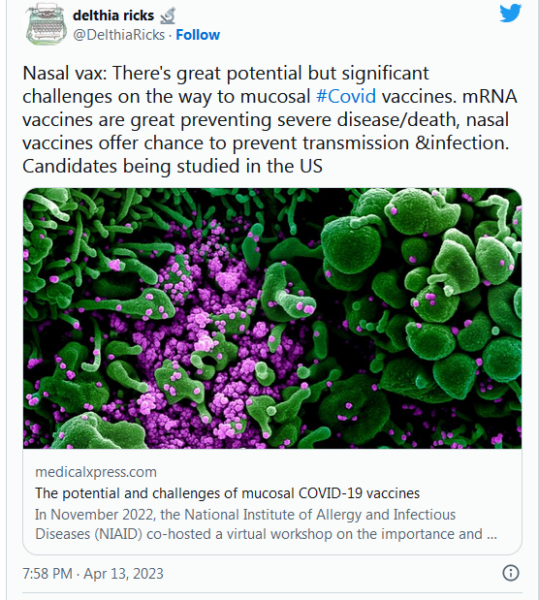The height and width of the screenshot is (600, 539).
Task: Open the @DelthiaRicks handle
Action: coord(119,35)
